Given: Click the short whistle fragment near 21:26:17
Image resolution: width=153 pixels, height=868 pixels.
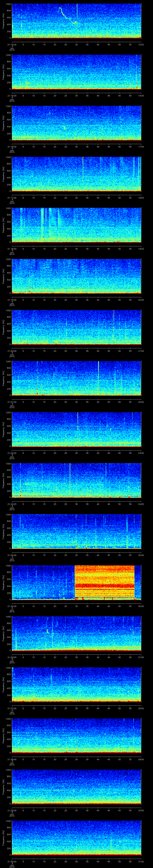Looking at the screenshot, I should tap(48, 631).
